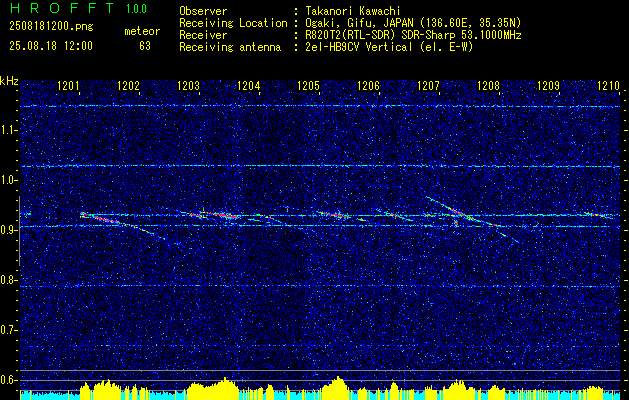Click the 0.9 frequency axis label
Screen dimensions: 629x400
point(8,230)
